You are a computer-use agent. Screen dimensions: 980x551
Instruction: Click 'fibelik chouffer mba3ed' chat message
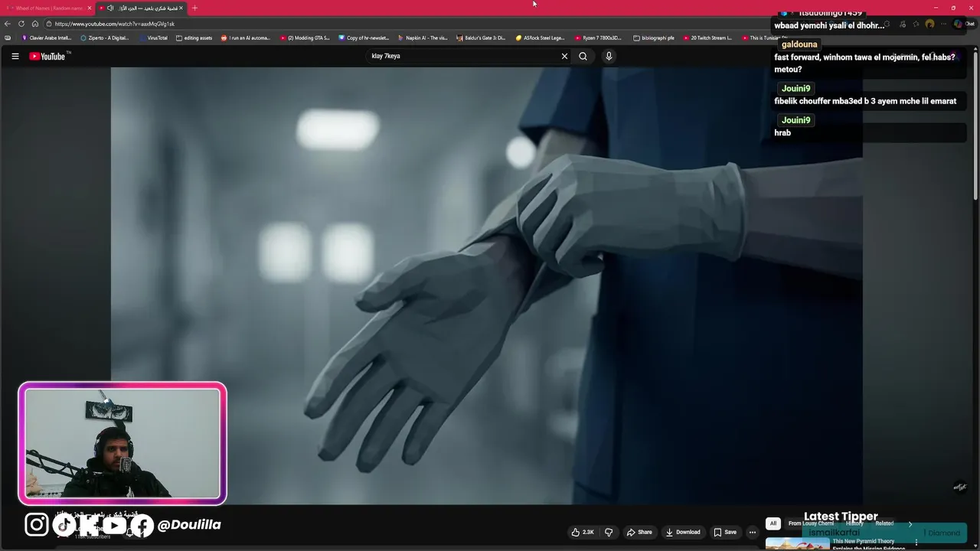(x=865, y=101)
